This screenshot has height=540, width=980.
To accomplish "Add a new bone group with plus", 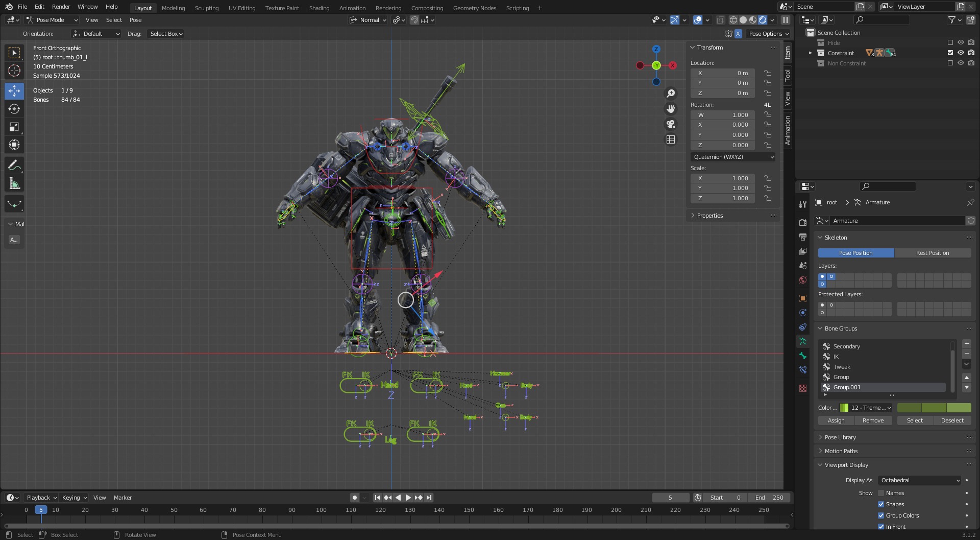I will point(966,344).
